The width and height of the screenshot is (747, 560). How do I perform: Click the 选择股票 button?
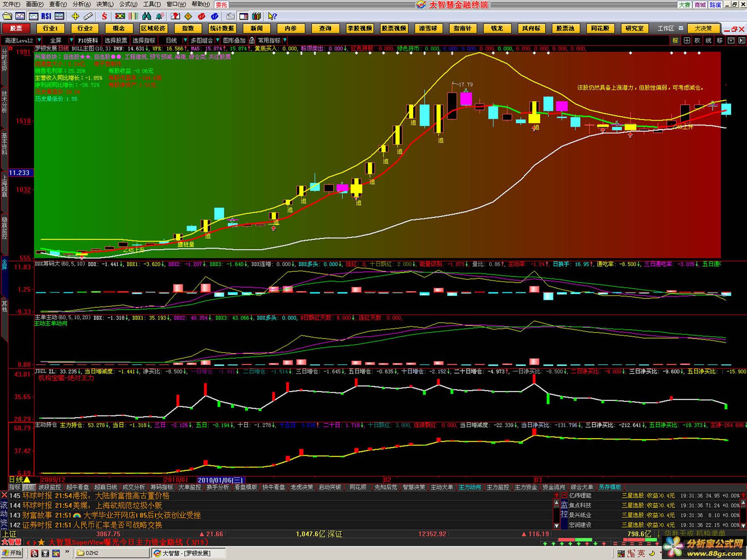coord(116,40)
